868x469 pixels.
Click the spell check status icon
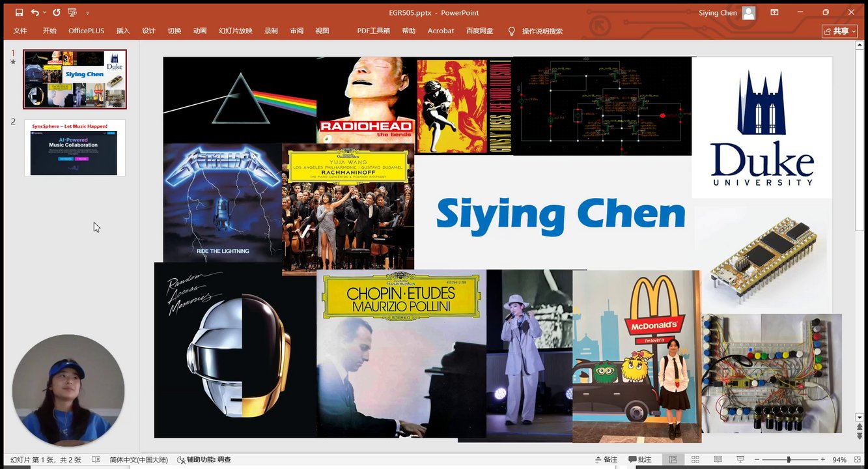96,460
